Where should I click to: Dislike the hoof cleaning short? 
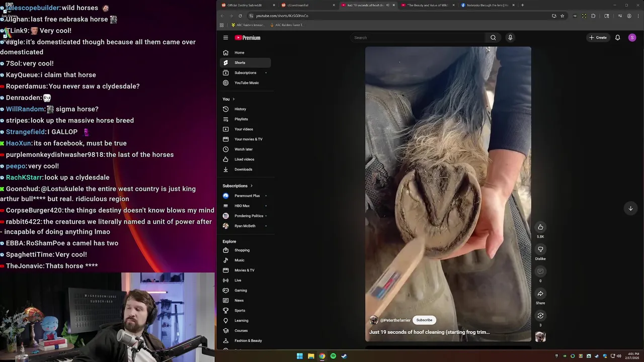tap(540, 249)
